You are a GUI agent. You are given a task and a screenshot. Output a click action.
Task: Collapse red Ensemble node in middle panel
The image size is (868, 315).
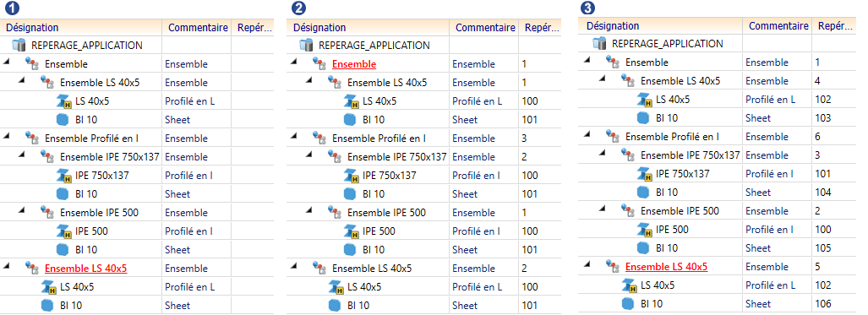coord(294,62)
